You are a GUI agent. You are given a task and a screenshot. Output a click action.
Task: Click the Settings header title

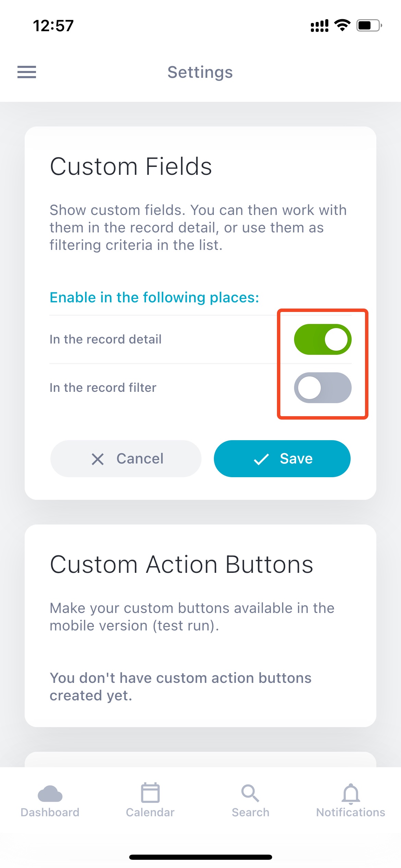click(x=200, y=72)
